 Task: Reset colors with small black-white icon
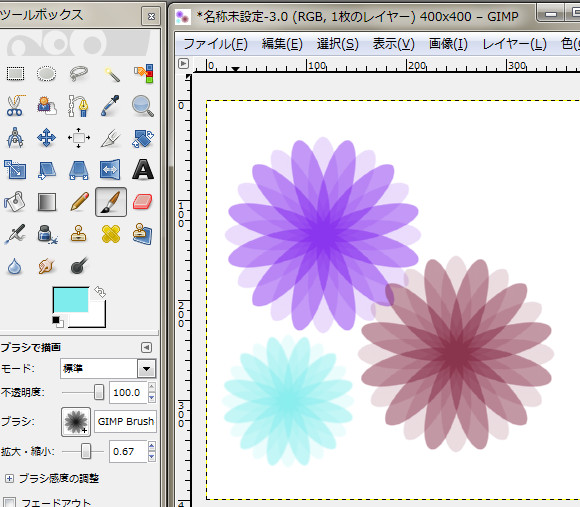(58, 321)
